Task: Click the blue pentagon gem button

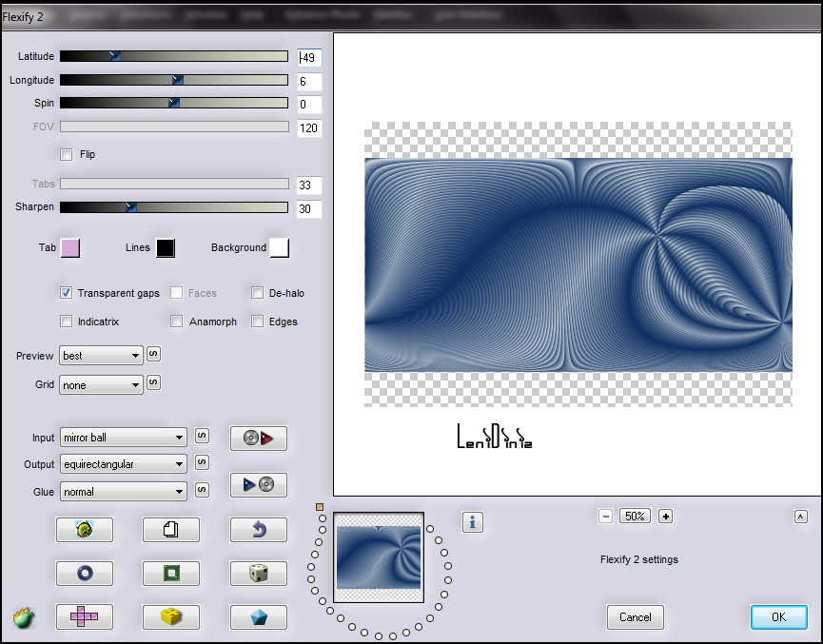Action: (x=258, y=616)
